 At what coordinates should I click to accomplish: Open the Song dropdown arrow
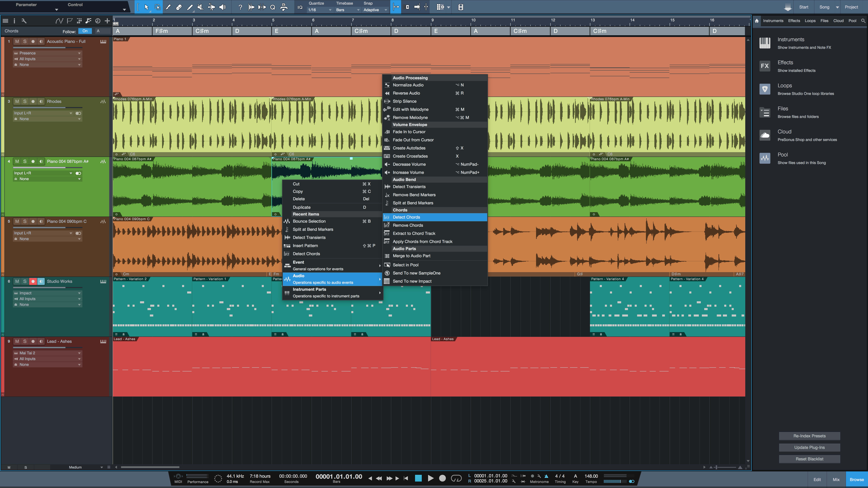[837, 7]
